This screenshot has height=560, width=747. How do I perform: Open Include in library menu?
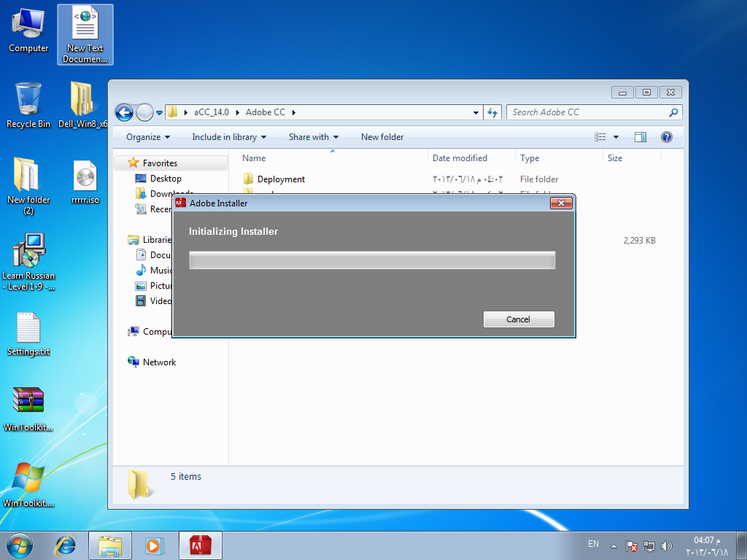[228, 137]
